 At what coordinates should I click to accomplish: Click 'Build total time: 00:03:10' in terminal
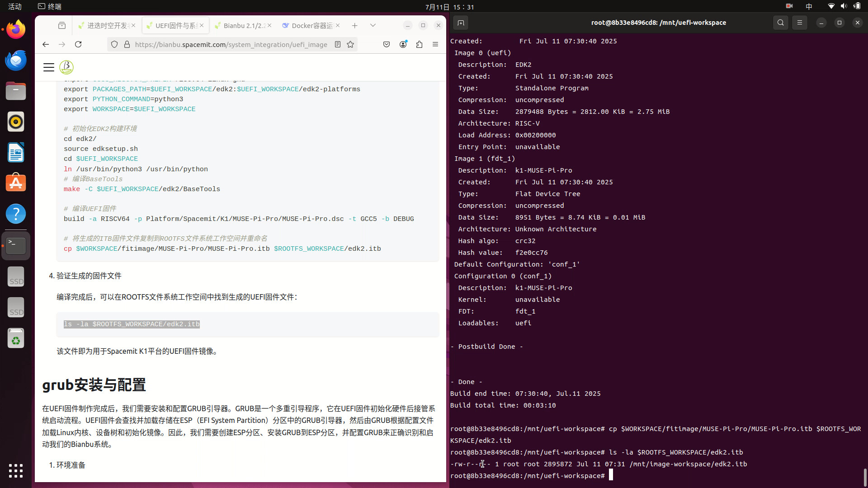point(503,405)
